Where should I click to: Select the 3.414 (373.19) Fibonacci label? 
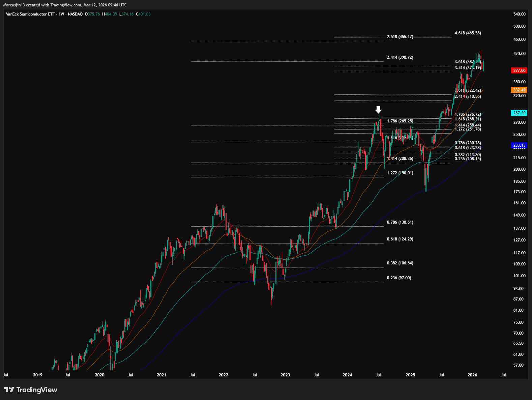pyautogui.click(x=468, y=68)
